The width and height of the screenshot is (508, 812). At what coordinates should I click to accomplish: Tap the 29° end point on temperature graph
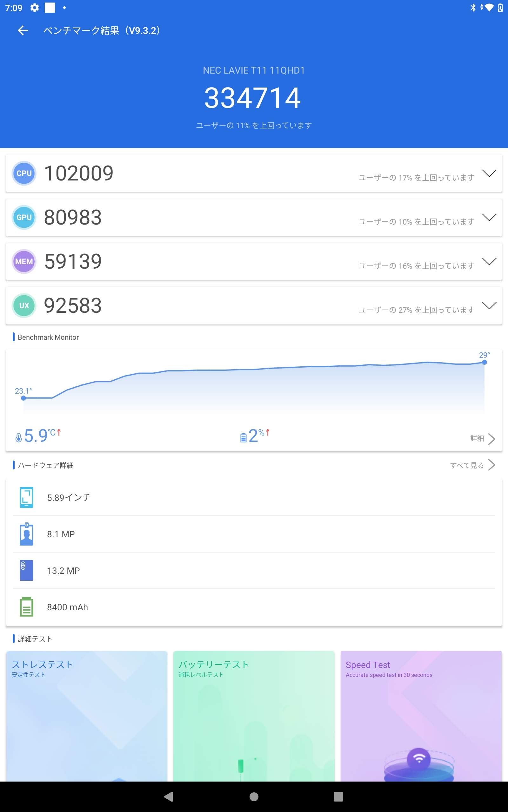484,362
